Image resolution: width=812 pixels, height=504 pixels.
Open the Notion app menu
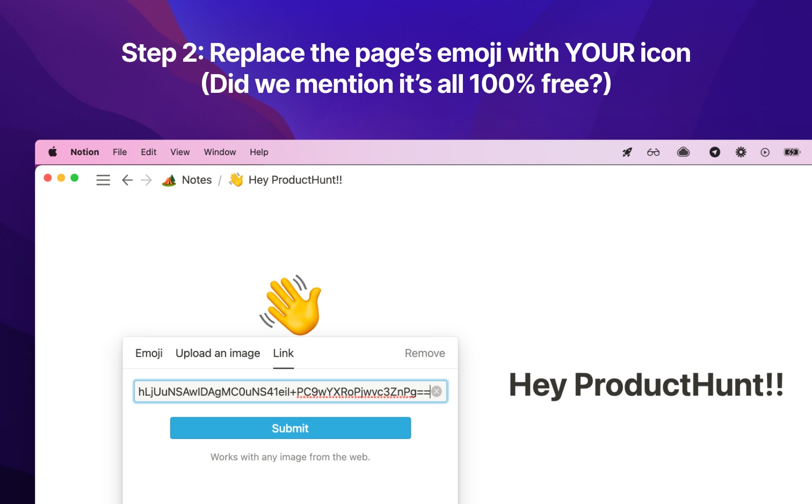point(85,152)
